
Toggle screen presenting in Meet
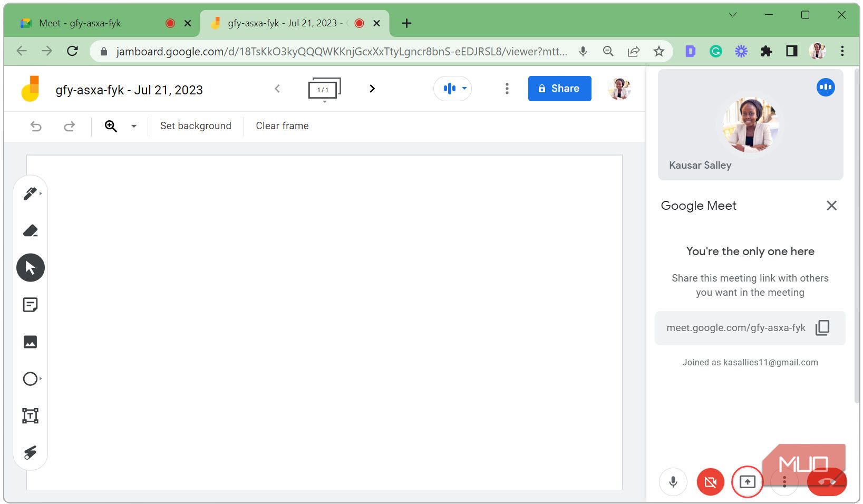click(x=748, y=481)
